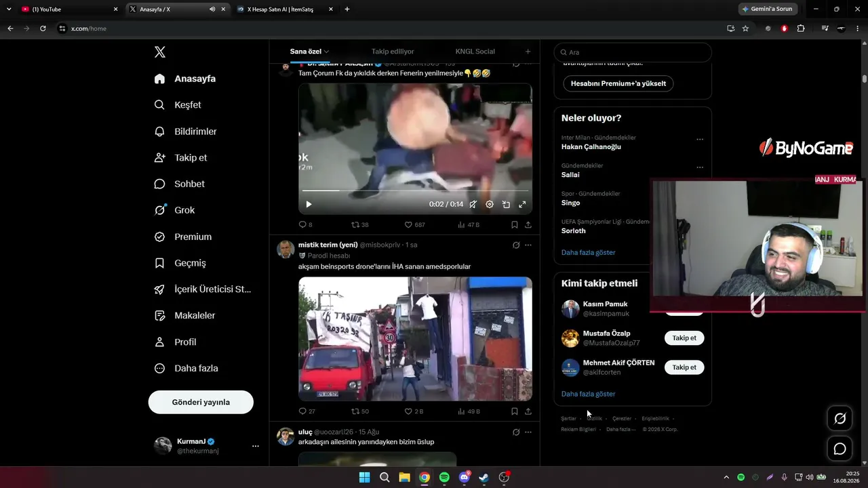The height and width of the screenshot is (488, 868).
Task: Switch to the YouTube browser tab
Action: pyautogui.click(x=69, y=9)
